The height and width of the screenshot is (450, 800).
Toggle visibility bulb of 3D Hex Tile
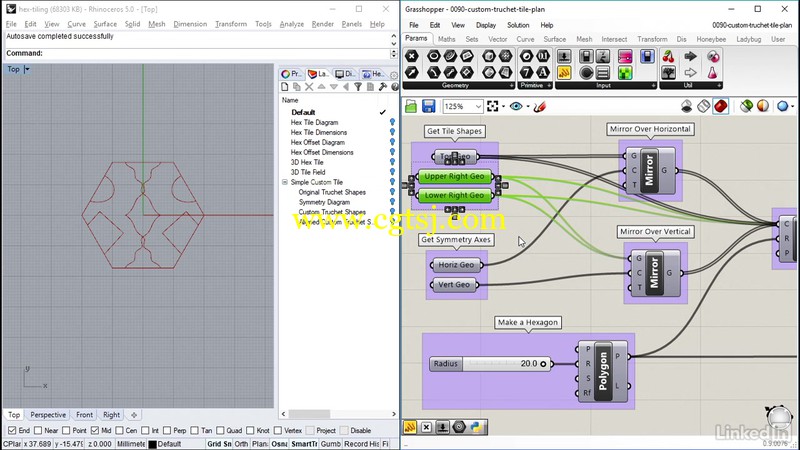(392, 162)
